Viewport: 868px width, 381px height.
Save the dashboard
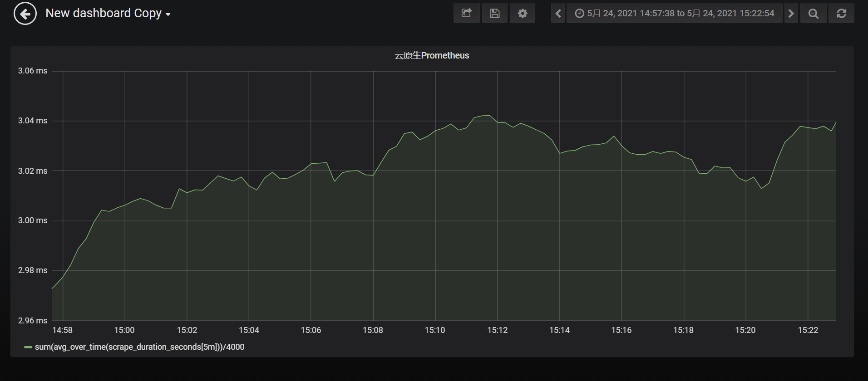495,13
